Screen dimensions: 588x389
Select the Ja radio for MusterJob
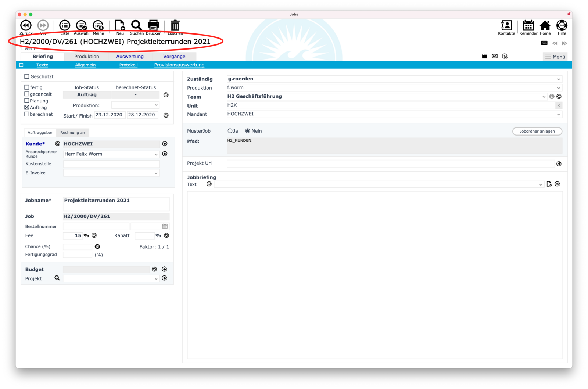click(x=230, y=131)
